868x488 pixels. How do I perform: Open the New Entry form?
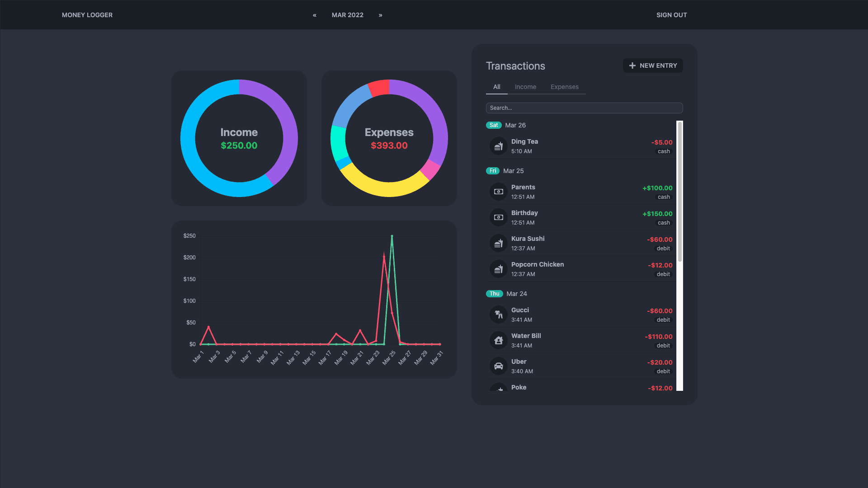pyautogui.click(x=653, y=66)
